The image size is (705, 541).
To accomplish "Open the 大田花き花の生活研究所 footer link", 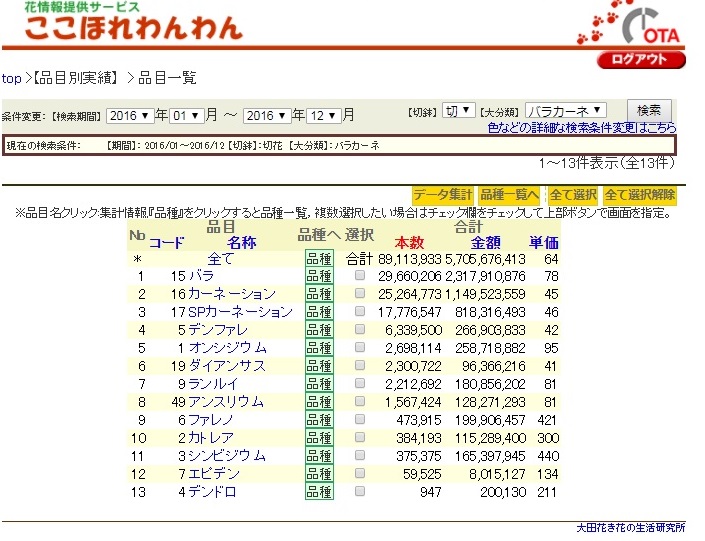I will (x=631, y=528).
